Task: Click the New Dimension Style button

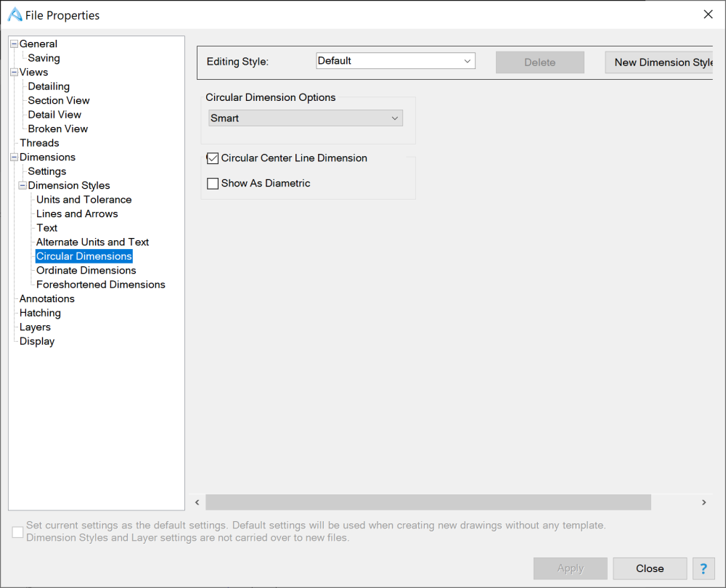Action: (x=661, y=62)
